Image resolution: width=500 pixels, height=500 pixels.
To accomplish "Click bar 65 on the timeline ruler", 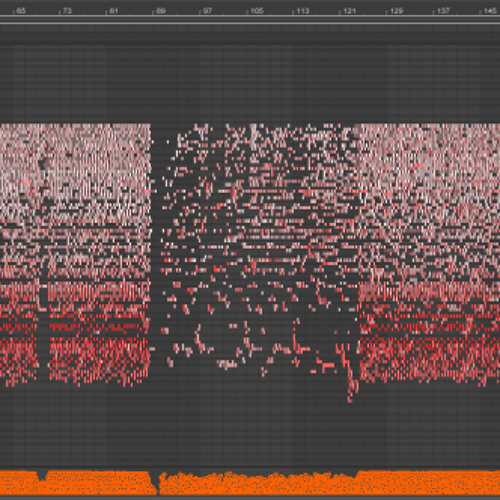I will tap(21, 11).
